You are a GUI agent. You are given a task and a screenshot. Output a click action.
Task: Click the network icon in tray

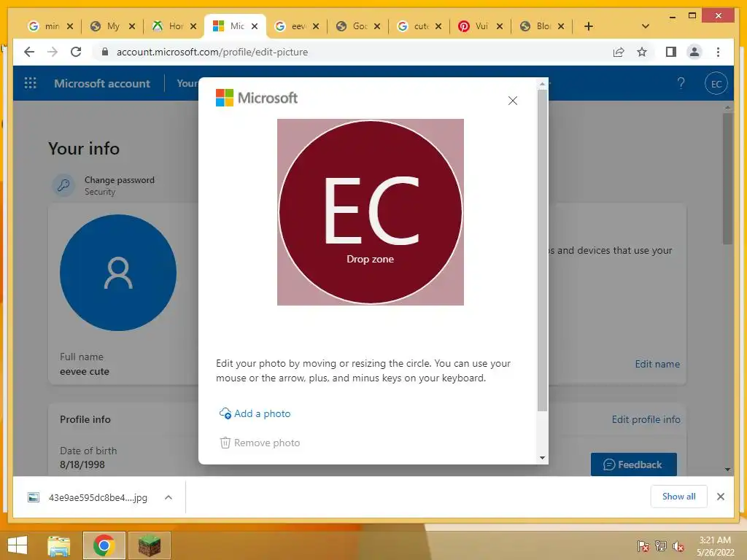tap(661, 546)
